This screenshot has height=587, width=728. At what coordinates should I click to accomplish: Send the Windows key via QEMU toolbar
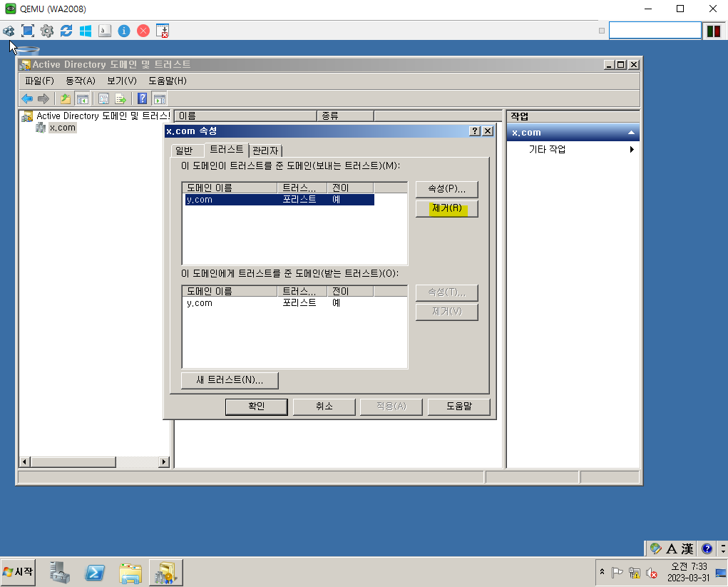(x=86, y=31)
